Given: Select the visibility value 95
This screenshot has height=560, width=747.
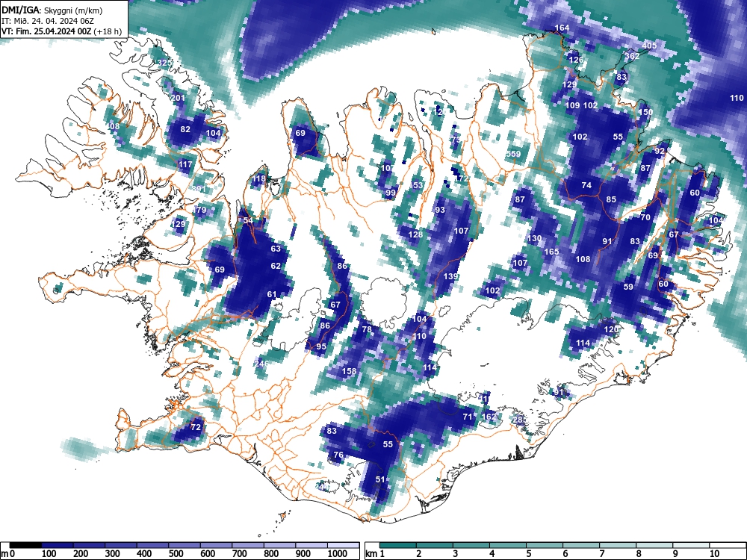Looking at the screenshot, I should [321, 346].
